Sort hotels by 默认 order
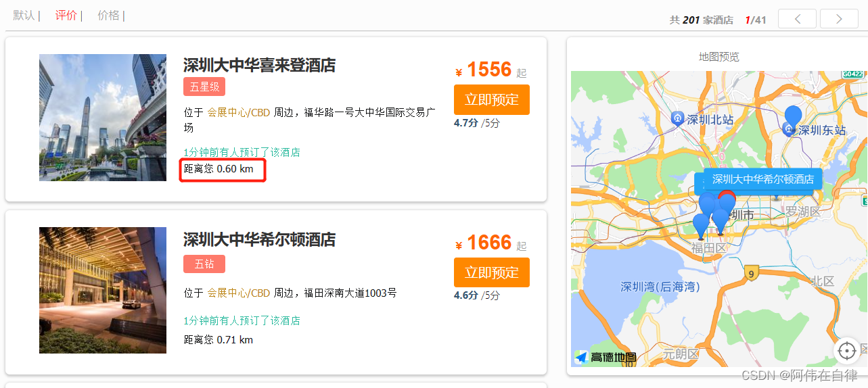 [24, 16]
